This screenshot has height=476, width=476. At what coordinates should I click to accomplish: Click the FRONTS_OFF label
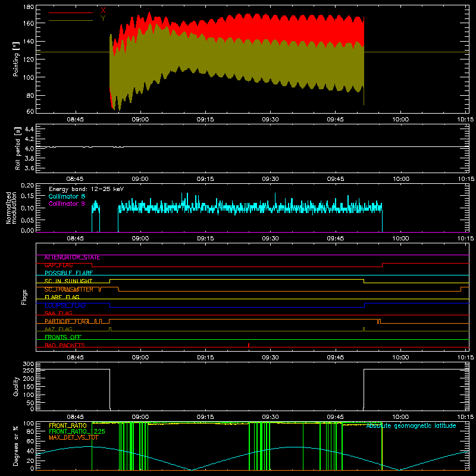pos(63,337)
